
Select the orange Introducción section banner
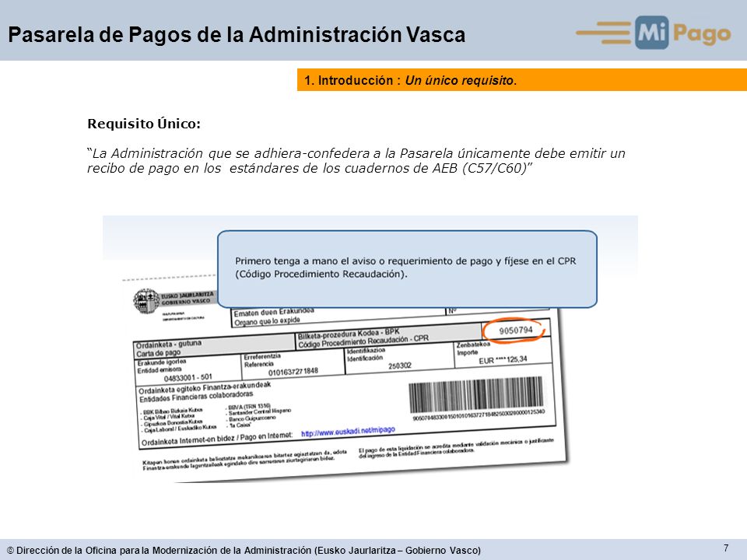(x=521, y=80)
